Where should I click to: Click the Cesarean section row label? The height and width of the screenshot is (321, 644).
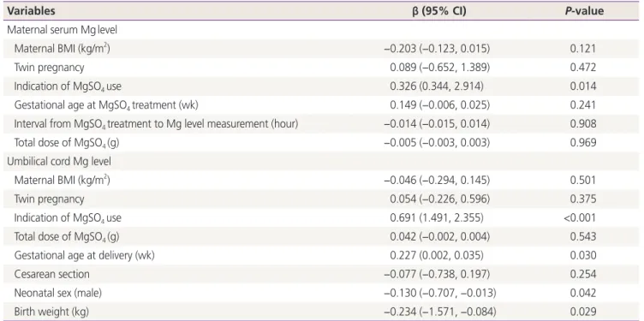click(51, 274)
